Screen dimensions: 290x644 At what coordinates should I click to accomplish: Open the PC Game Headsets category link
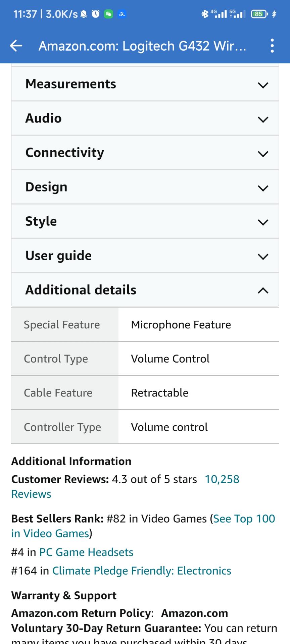(x=86, y=552)
